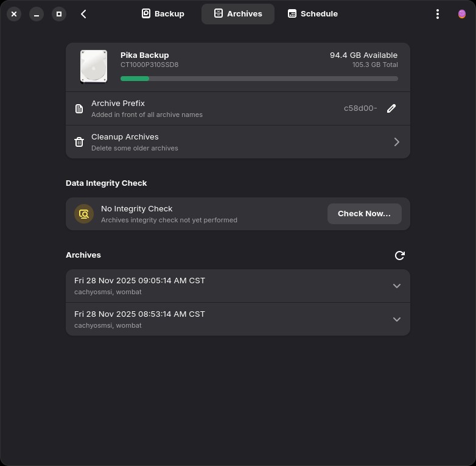Open Cleanup Archives using the chevron
The image size is (476, 466).
396,142
